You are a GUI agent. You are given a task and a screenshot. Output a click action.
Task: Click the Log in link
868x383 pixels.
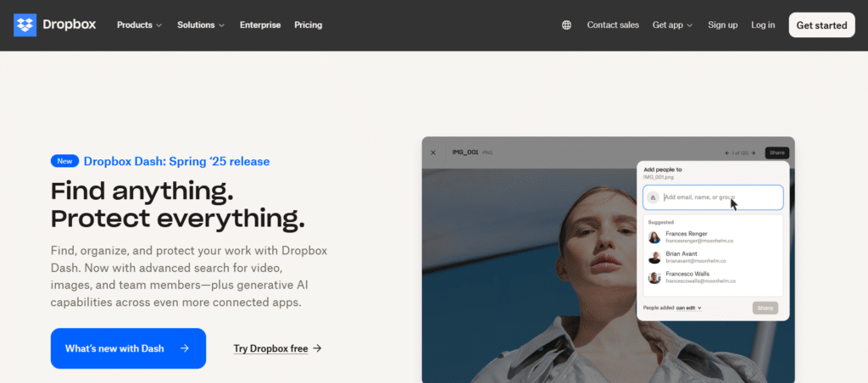pos(763,25)
